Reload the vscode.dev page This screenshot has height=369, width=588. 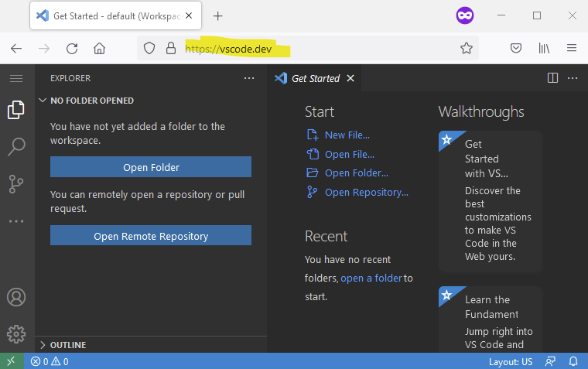pyautogui.click(x=72, y=49)
